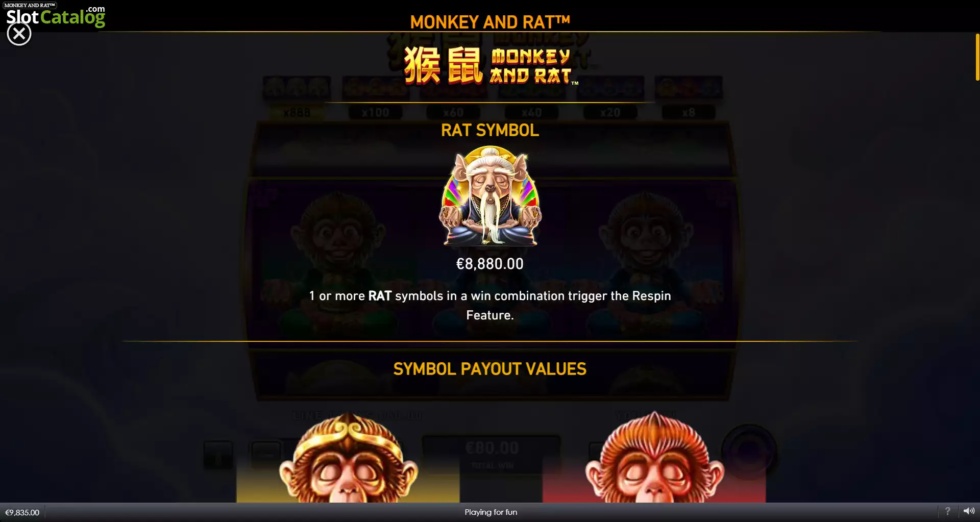Click the €9,835.00 balance display
Image resolution: width=980 pixels, height=522 pixels.
pyautogui.click(x=22, y=512)
